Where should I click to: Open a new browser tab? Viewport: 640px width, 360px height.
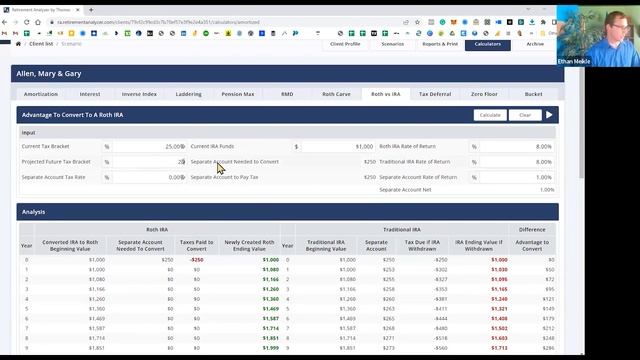91,9
